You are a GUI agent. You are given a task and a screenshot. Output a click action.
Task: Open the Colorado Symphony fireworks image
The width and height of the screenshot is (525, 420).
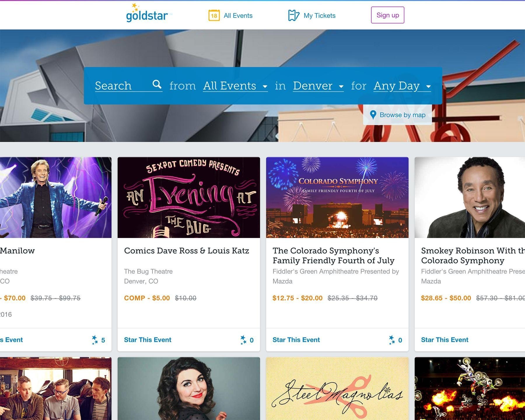coord(337,197)
